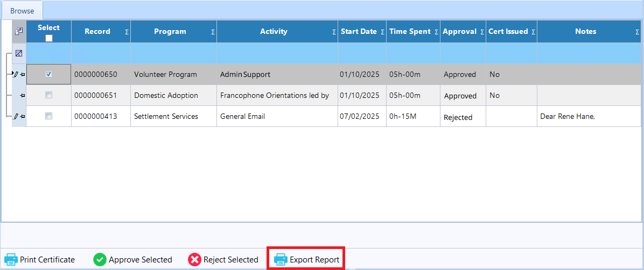Click Cert Issued No for record 0000000650
The image size is (644, 270).
pos(512,75)
